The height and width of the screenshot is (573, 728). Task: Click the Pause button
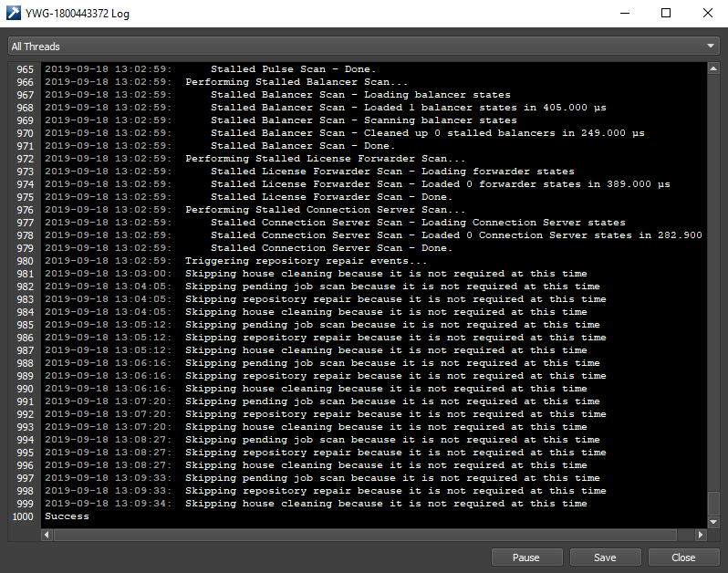tap(526, 557)
